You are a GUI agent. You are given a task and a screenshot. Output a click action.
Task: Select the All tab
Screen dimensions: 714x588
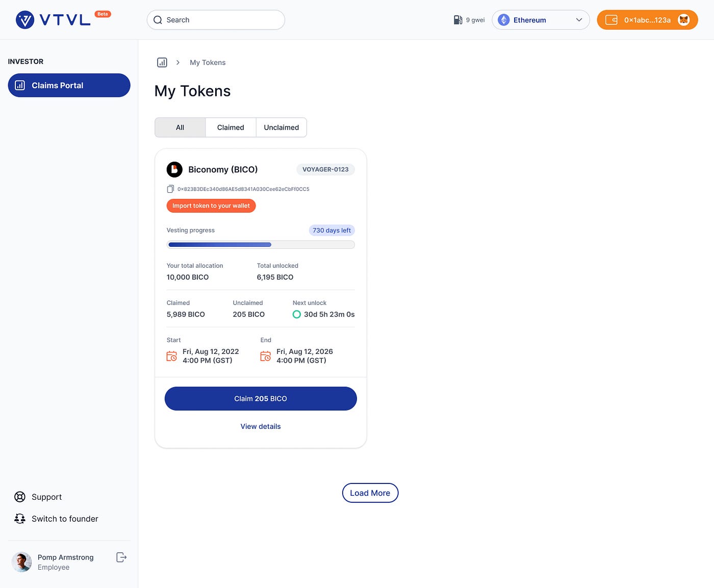point(180,127)
